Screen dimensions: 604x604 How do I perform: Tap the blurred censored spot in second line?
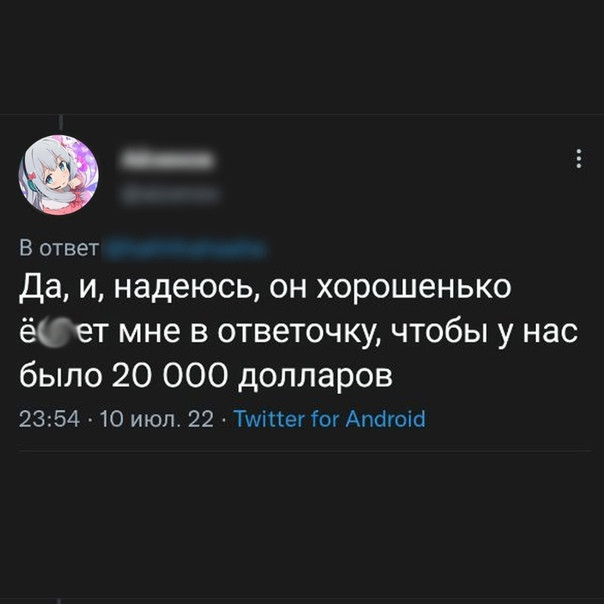coord(56,331)
